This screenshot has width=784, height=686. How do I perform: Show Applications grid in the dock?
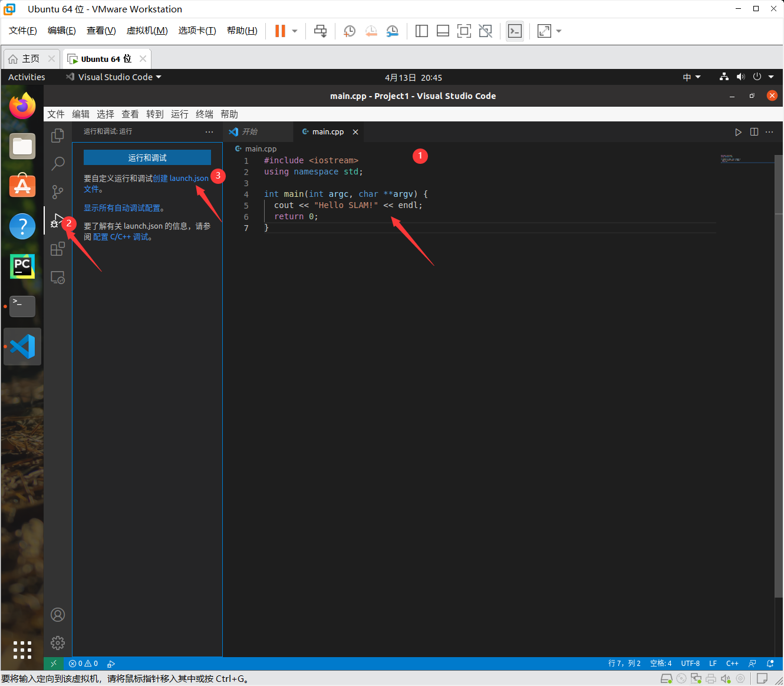(22, 650)
